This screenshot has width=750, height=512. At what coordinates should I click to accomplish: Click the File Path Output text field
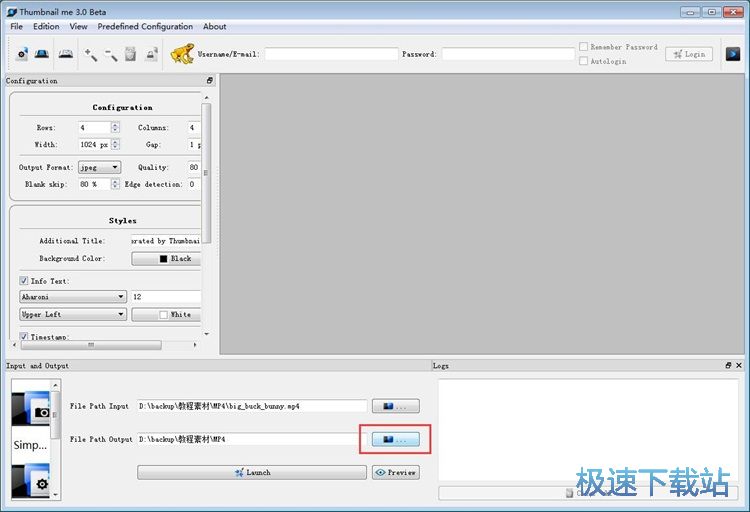252,439
